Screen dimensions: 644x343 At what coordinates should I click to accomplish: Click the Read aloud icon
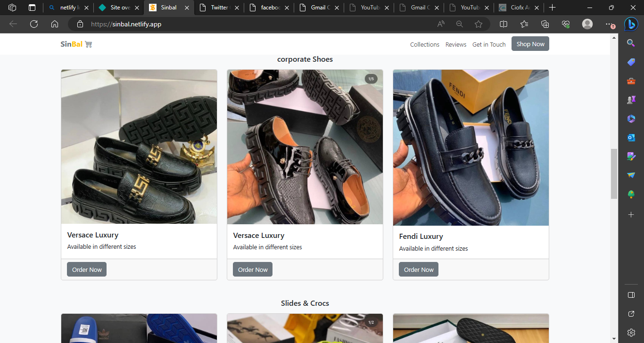tap(441, 24)
